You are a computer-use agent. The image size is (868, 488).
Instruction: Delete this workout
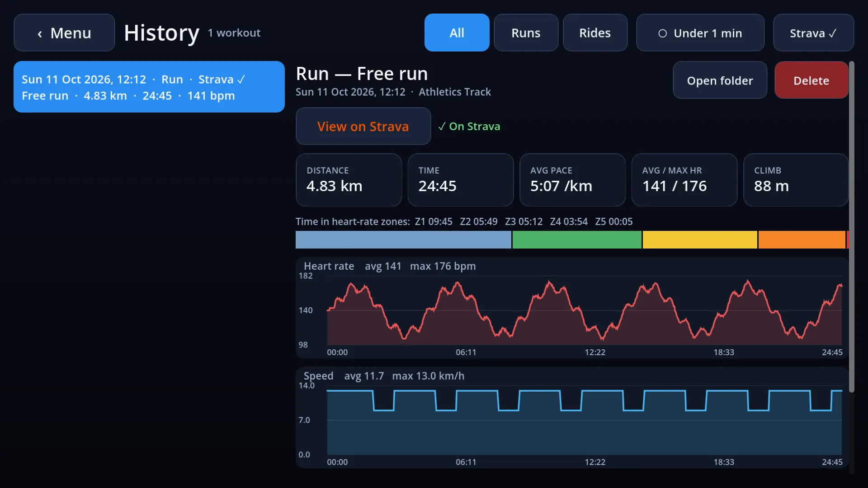811,80
